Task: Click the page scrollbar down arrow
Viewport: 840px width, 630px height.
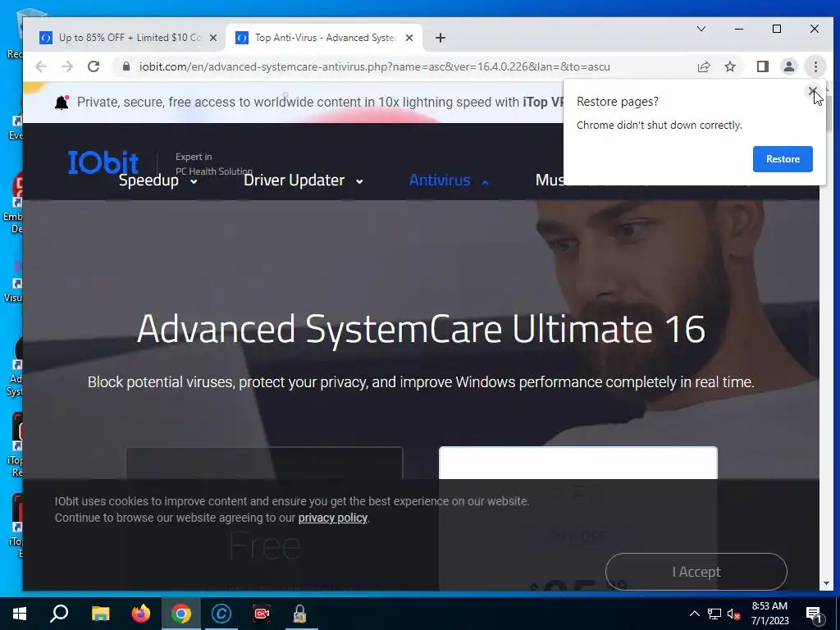Action: (x=825, y=583)
